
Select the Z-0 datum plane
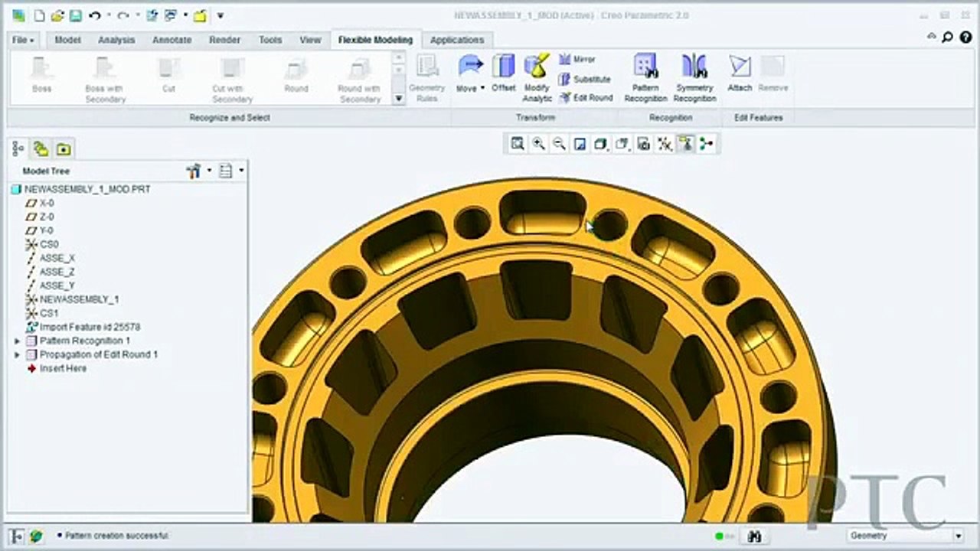(x=41, y=217)
